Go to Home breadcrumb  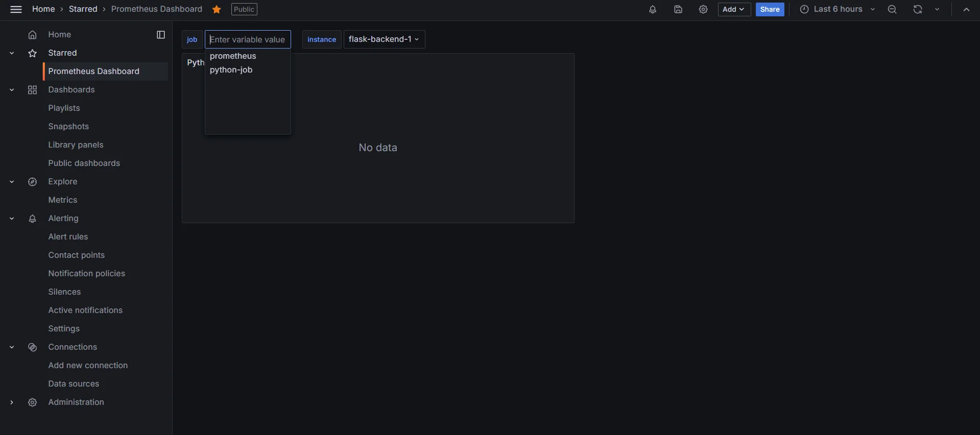[x=43, y=9]
